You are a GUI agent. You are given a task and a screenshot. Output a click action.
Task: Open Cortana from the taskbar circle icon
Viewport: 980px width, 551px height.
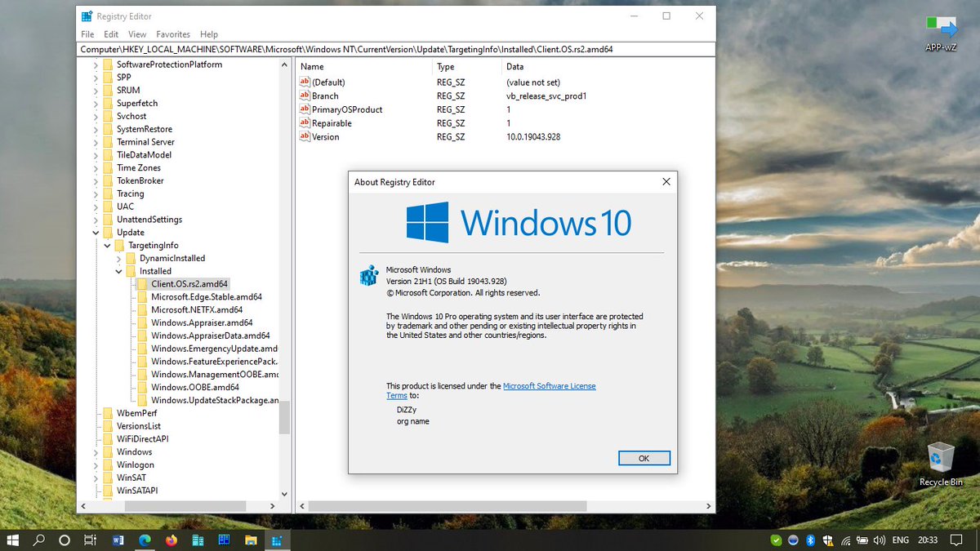[x=65, y=540]
